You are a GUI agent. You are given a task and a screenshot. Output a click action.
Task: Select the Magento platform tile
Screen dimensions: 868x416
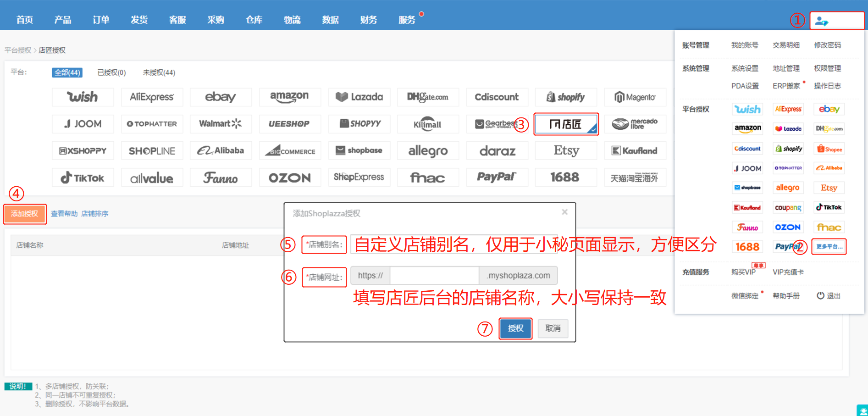point(635,97)
